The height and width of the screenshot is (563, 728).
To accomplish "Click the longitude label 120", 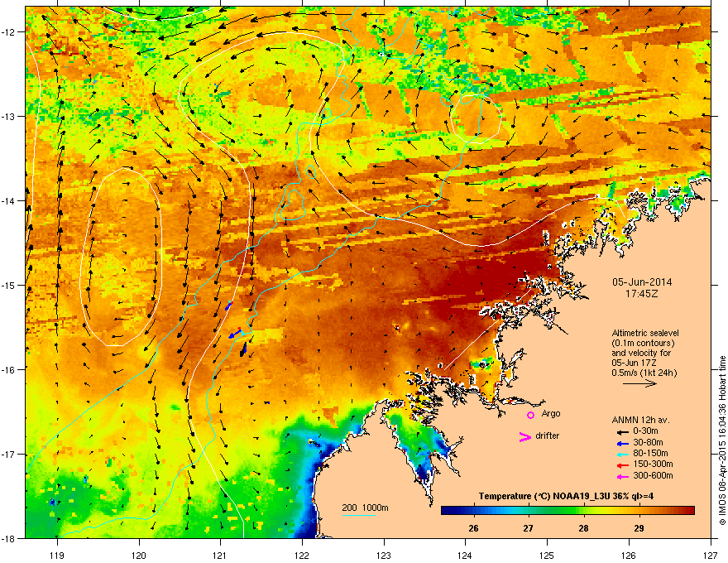I will 139,555.
